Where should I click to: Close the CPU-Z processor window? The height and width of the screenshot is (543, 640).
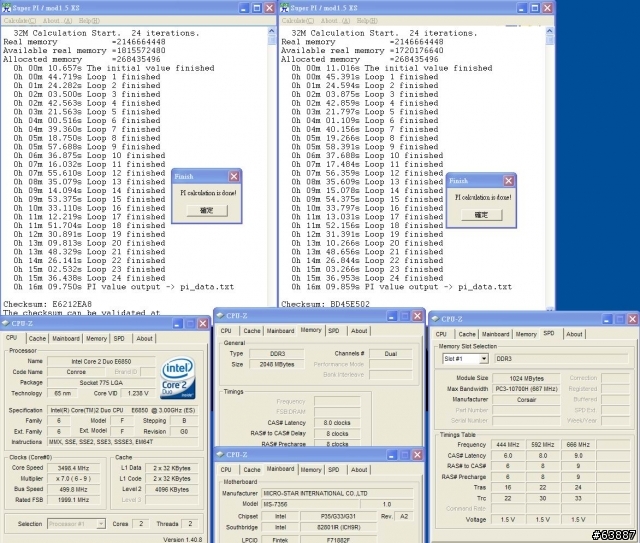pos(203,324)
